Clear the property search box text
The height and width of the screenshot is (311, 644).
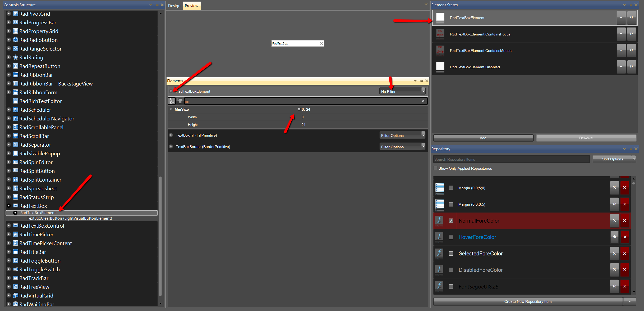tap(423, 101)
